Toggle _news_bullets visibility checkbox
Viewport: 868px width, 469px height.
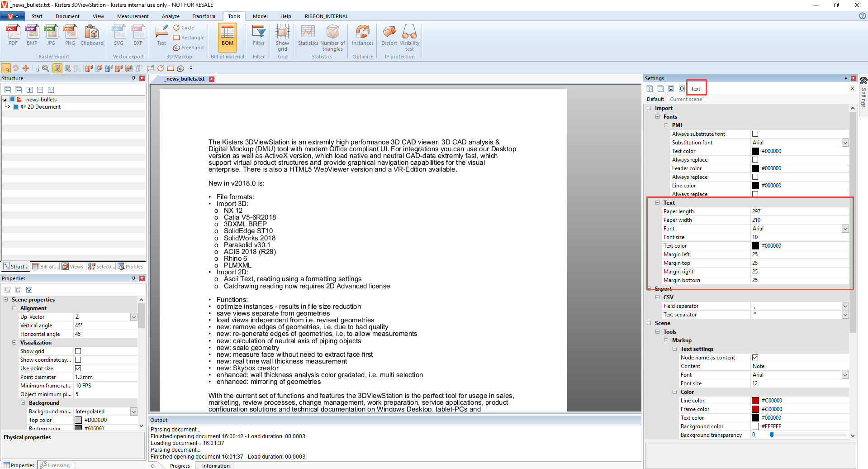coord(13,100)
